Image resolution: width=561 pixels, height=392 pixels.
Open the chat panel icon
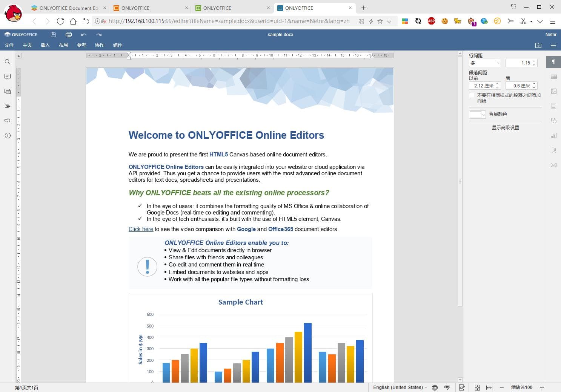pyautogui.click(x=7, y=91)
